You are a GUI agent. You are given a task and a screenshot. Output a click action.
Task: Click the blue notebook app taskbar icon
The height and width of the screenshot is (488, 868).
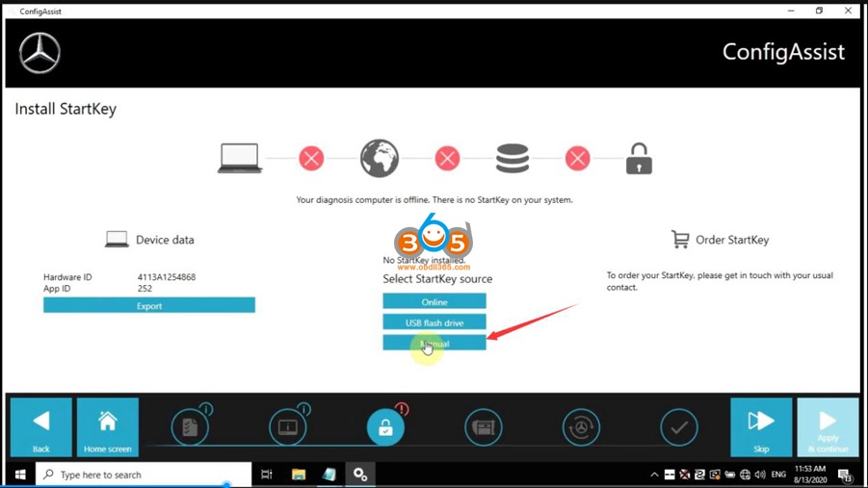[329, 475]
